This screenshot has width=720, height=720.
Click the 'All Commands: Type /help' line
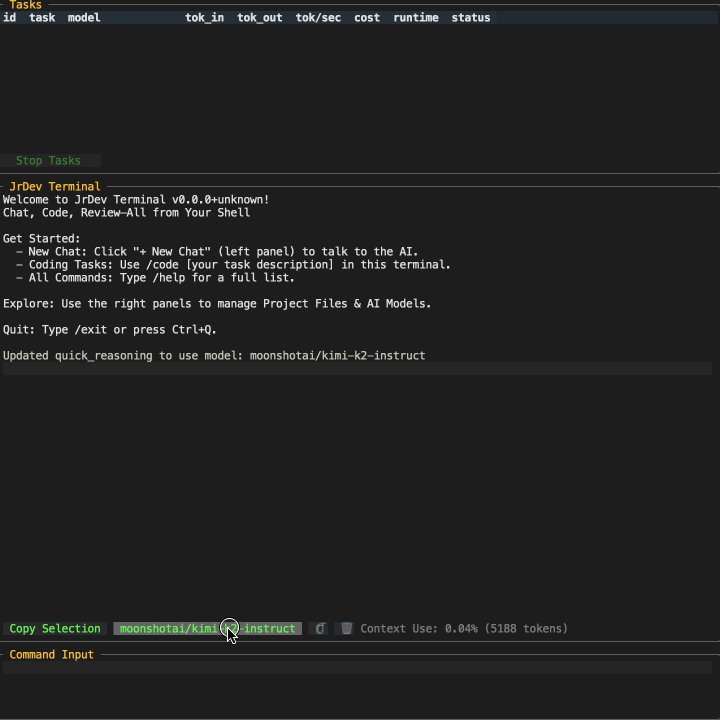pos(155,277)
